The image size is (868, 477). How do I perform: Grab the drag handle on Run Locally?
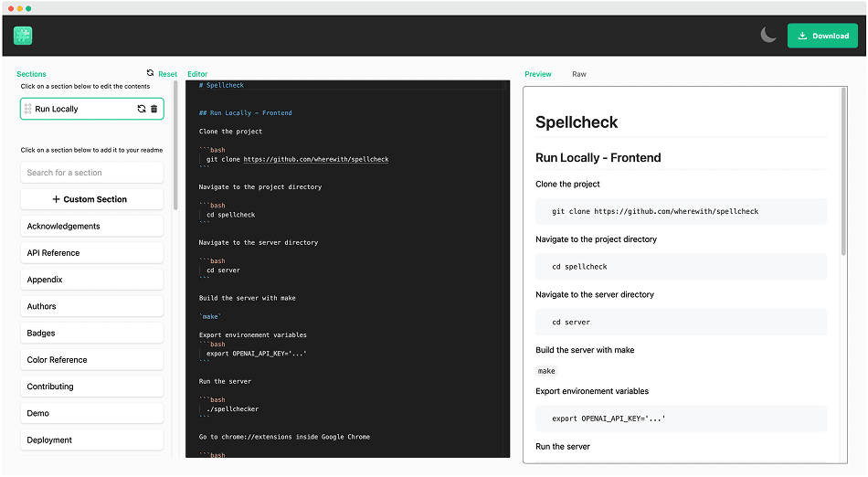(x=27, y=109)
